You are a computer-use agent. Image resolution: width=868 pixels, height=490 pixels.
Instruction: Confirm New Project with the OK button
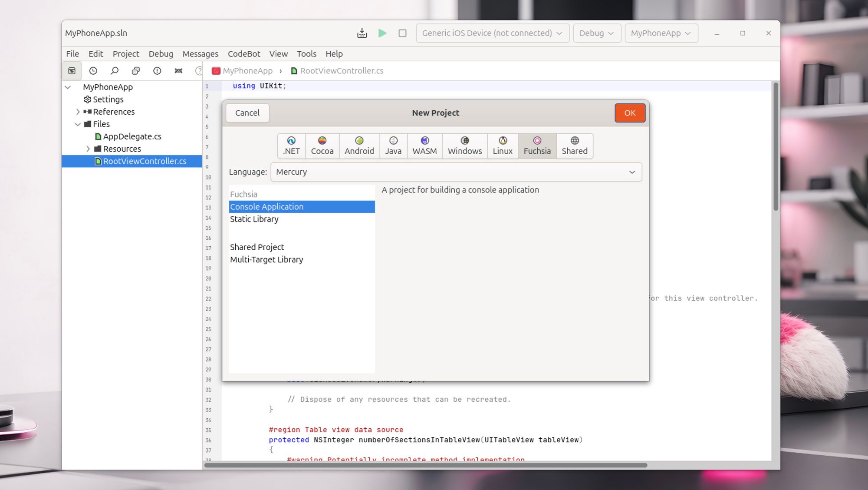(630, 113)
